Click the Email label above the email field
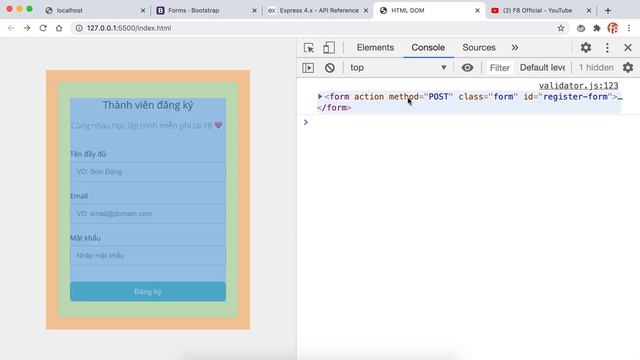This screenshot has width=640, height=360. (x=79, y=196)
